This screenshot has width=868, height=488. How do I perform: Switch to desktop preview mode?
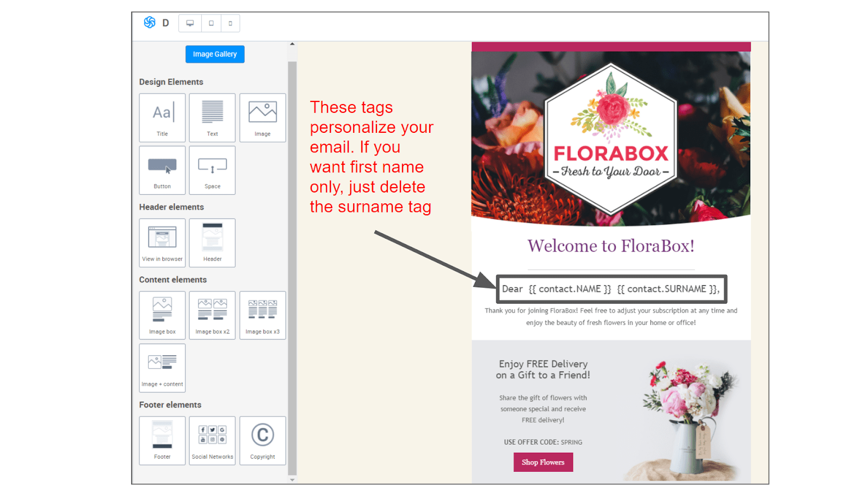tap(190, 23)
